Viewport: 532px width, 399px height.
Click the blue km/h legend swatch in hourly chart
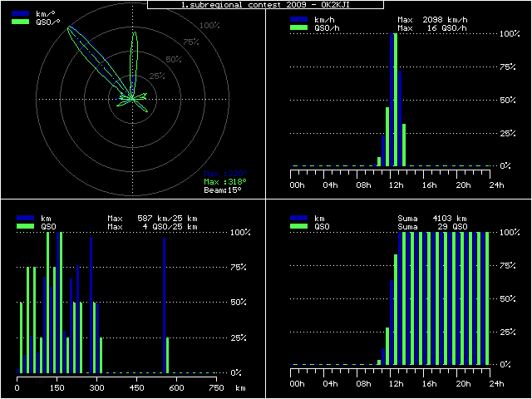pos(299,19)
